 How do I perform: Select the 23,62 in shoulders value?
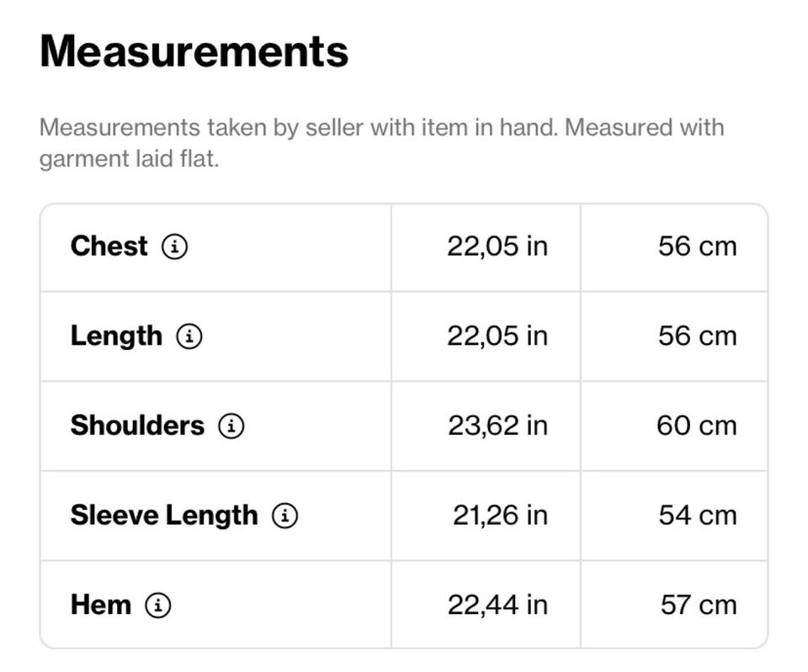click(x=497, y=426)
